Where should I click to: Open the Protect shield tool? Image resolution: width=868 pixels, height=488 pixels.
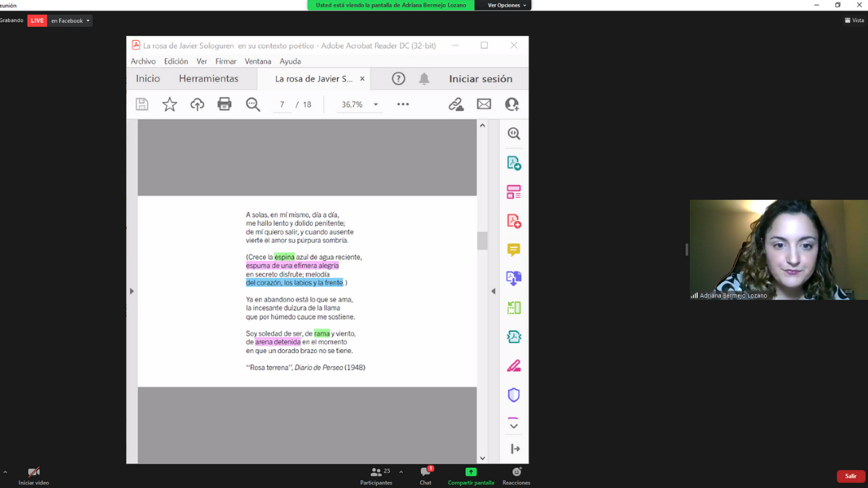pyautogui.click(x=514, y=394)
